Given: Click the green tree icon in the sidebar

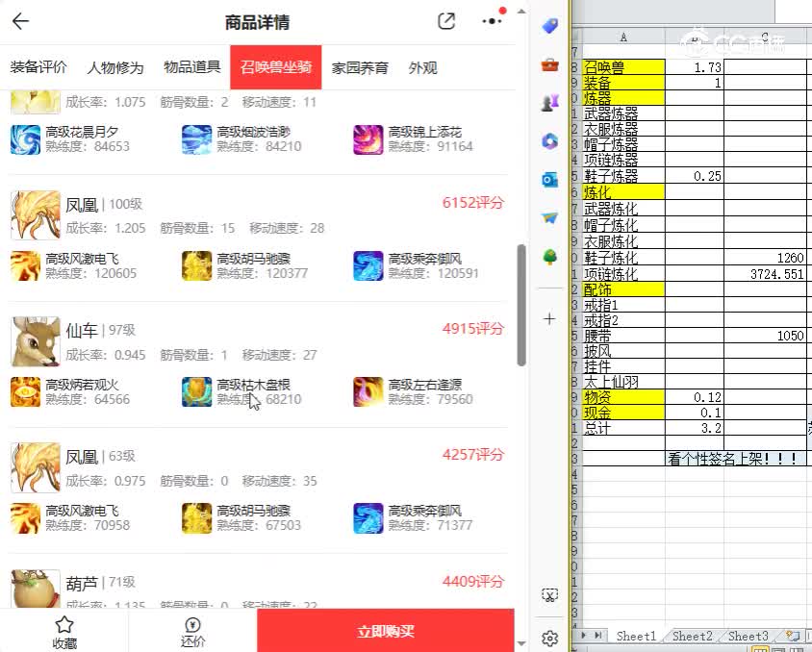Looking at the screenshot, I should [549, 256].
